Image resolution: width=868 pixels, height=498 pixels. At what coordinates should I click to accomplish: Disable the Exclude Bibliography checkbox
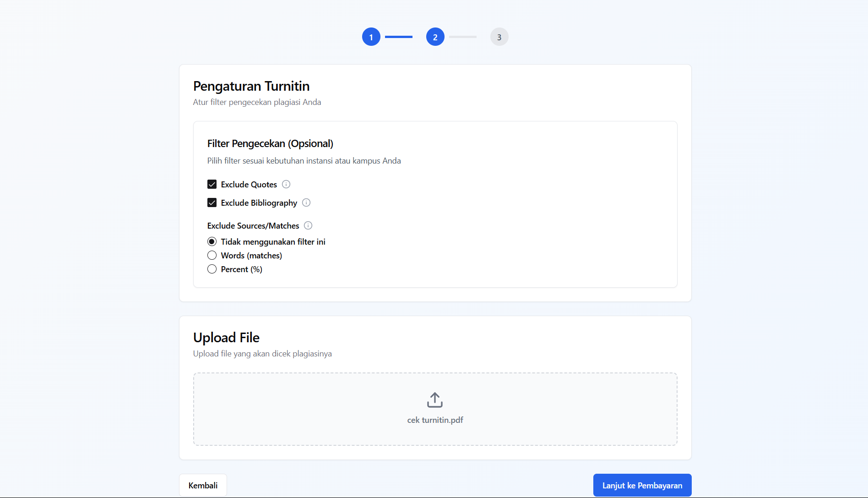coord(212,202)
